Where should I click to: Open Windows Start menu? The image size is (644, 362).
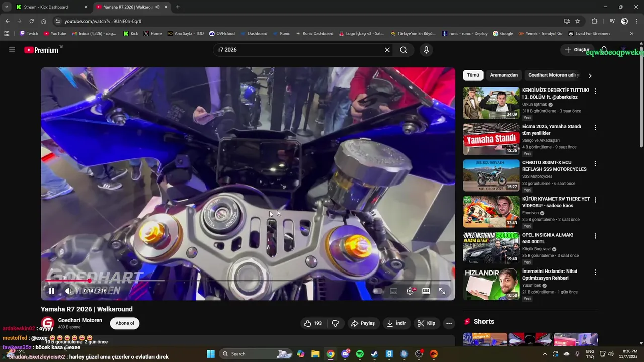click(x=210, y=354)
